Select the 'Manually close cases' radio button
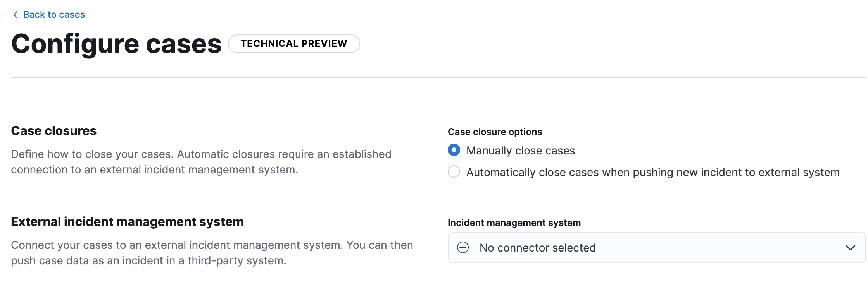 pyautogui.click(x=454, y=150)
